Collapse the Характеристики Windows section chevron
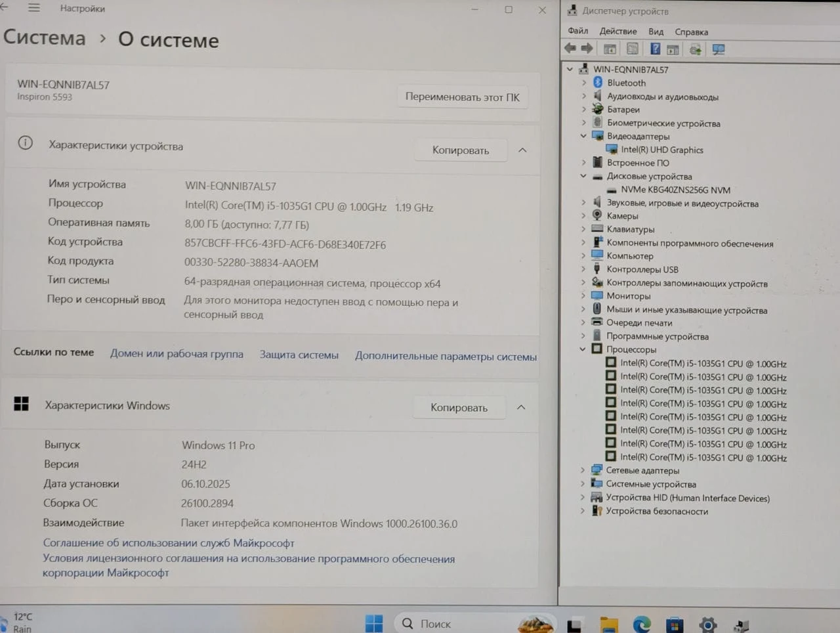Image resolution: width=840 pixels, height=633 pixels. (x=521, y=407)
